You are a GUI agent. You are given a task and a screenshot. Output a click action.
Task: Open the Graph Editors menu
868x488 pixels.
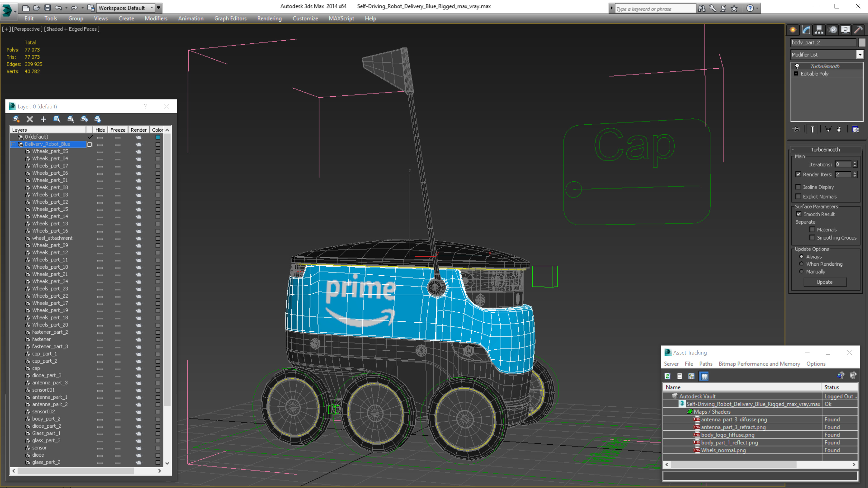pyautogui.click(x=231, y=18)
